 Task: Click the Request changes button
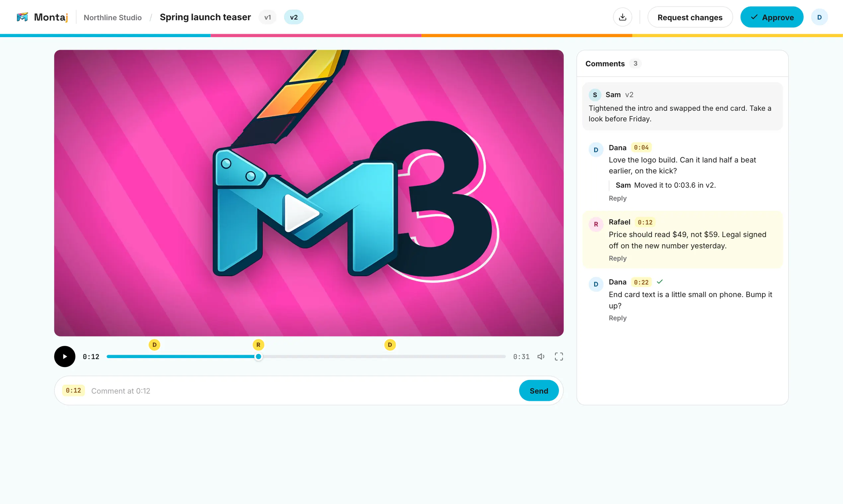tap(690, 17)
